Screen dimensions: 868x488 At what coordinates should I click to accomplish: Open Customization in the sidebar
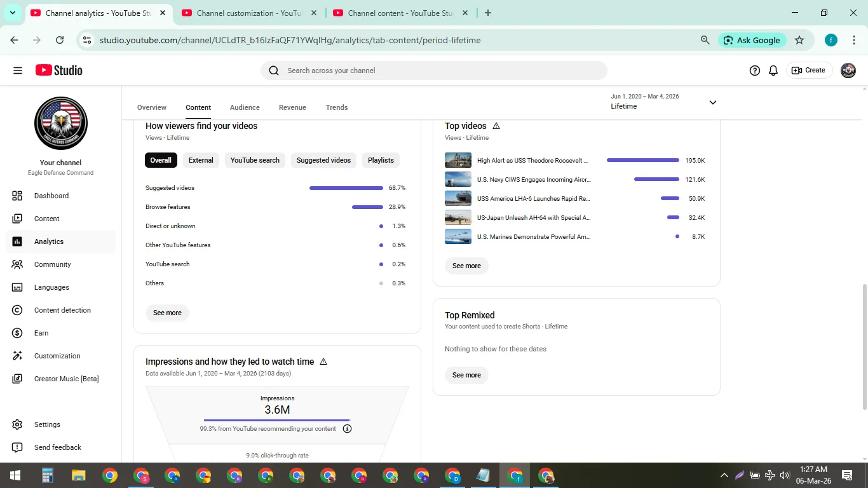[60, 356]
